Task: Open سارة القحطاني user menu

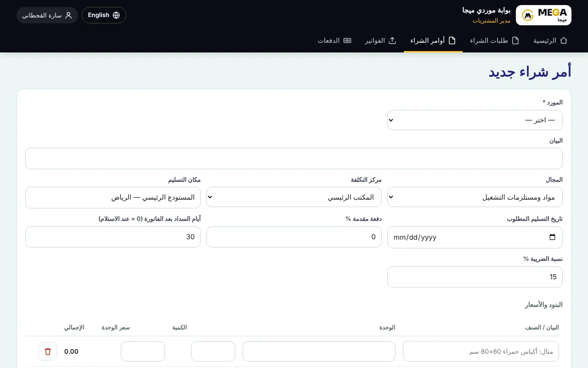Action: point(47,15)
